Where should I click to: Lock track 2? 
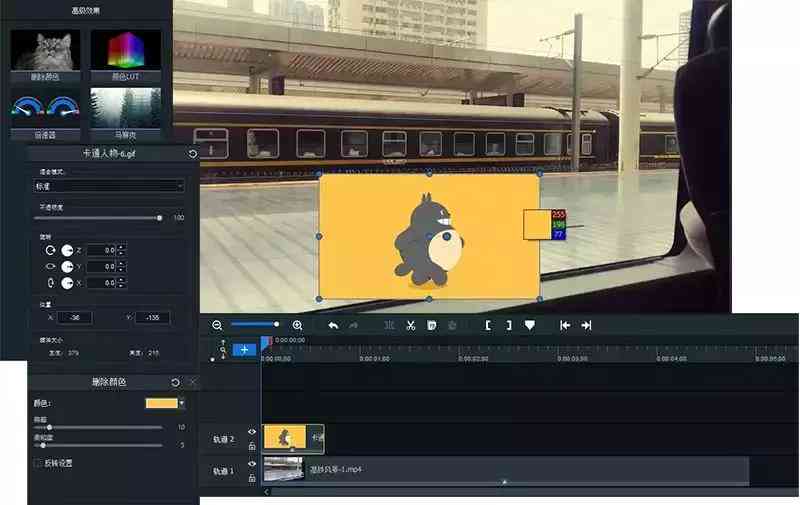click(252, 446)
